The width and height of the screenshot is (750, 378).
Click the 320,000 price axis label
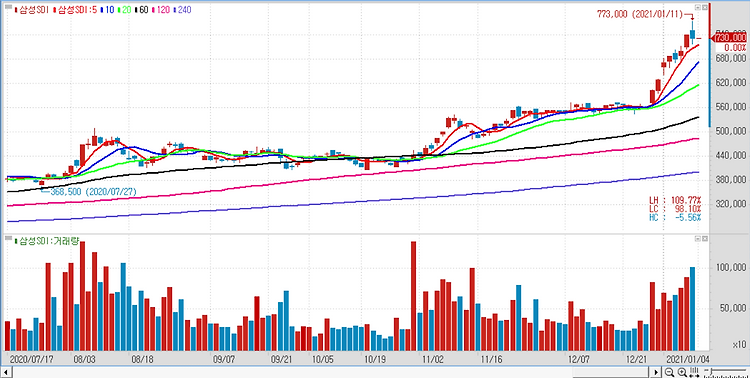pos(730,204)
